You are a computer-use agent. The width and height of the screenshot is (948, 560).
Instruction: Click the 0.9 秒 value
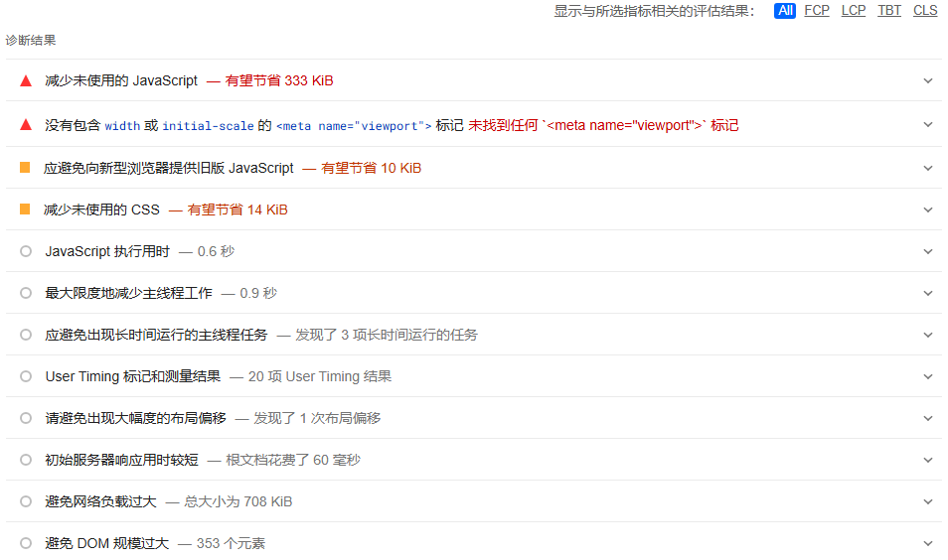pyautogui.click(x=258, y=293)
